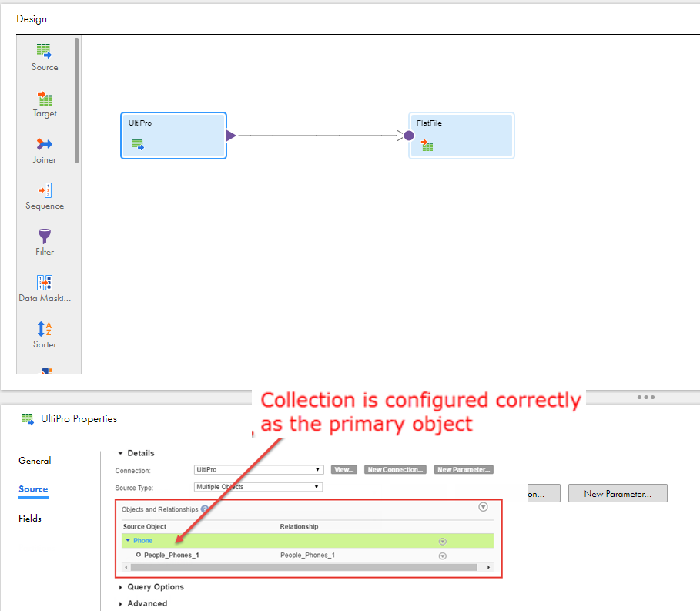Click the Source Object column header
The image size is (700, 611).
(x=145, y=526)
